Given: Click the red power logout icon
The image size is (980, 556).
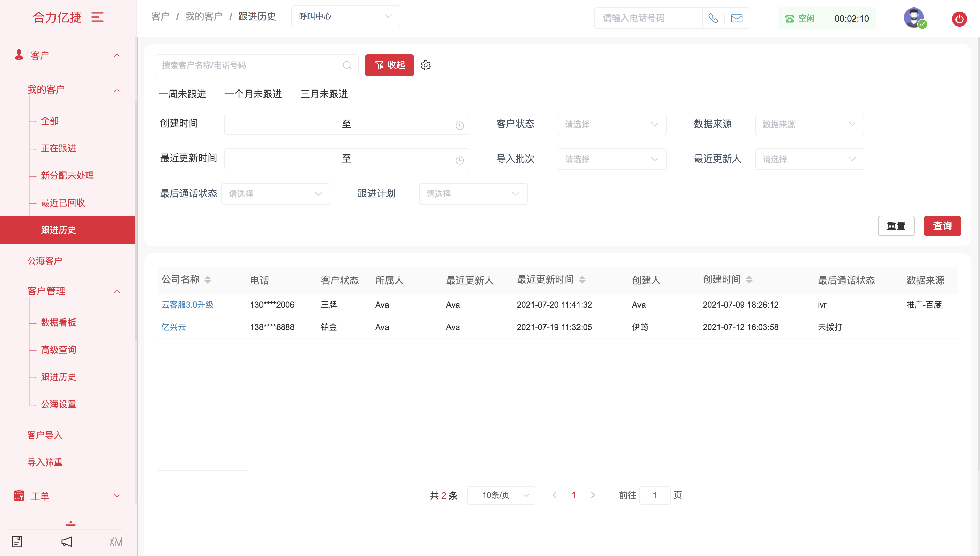Looking at the screenshot, I should [959, 19].
